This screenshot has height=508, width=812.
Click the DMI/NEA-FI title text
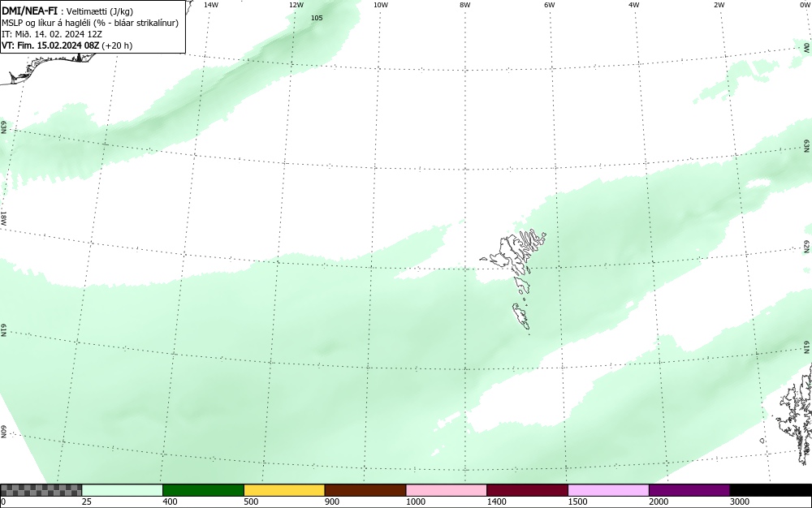pyautogui.click(x=29, y=11)
